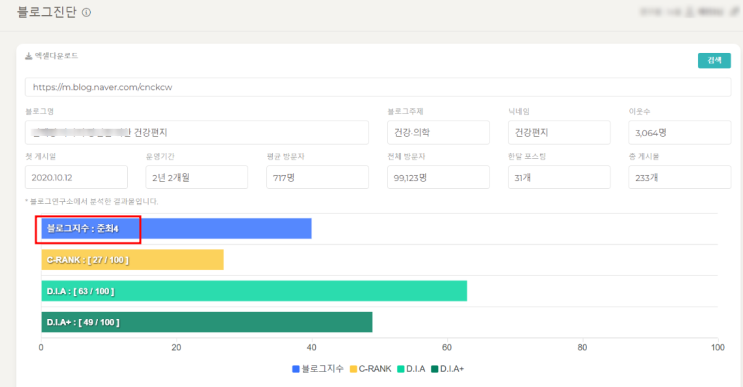This screenshot has height=387, width=743.
Task: Click the dark green D.I.A+ 49/100 bar
Action: coord(207,322)
